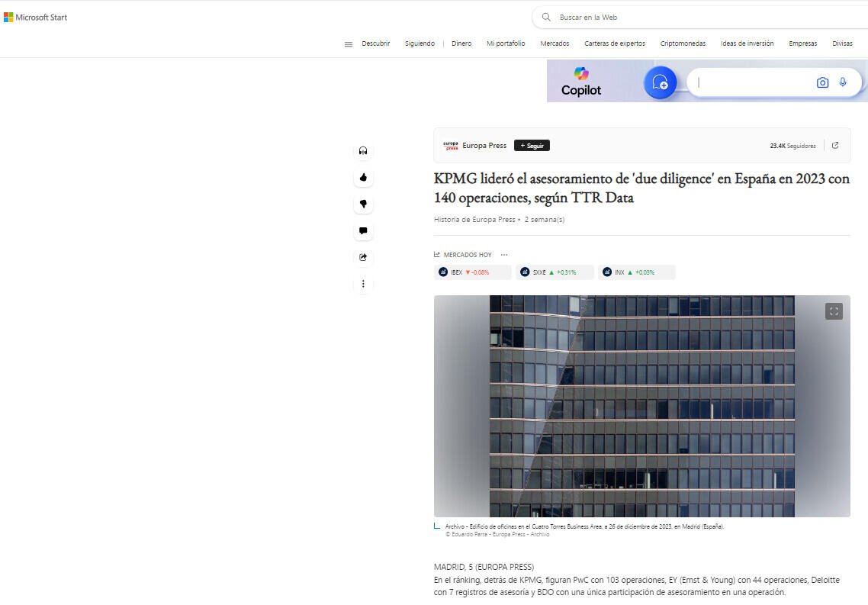Click the Copilot new chat button
868x605 pixels.
pos(661,82)
